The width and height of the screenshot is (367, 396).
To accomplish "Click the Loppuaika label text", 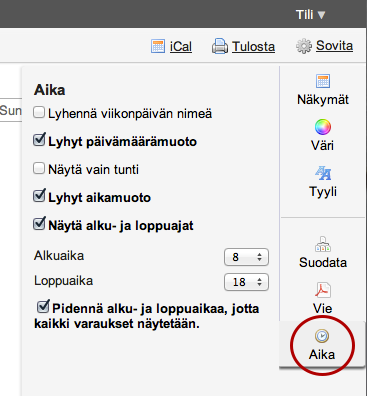I will (x=63, y=281).
